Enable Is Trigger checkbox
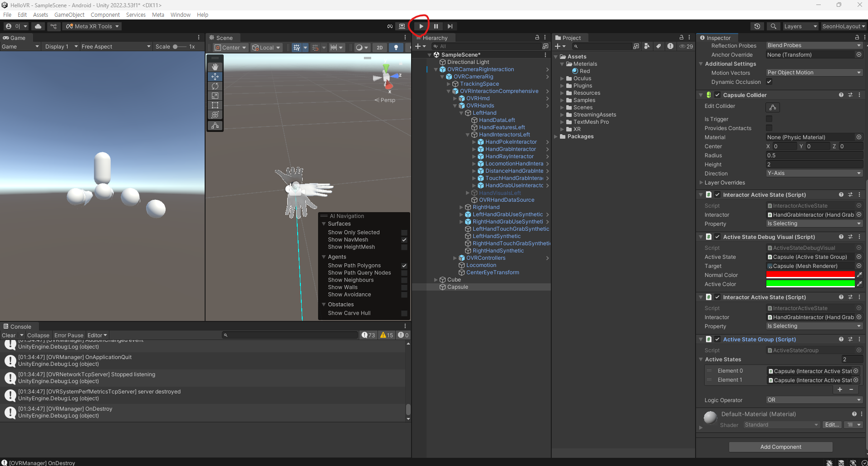The image size is (868, 466). tap(769, 119)
